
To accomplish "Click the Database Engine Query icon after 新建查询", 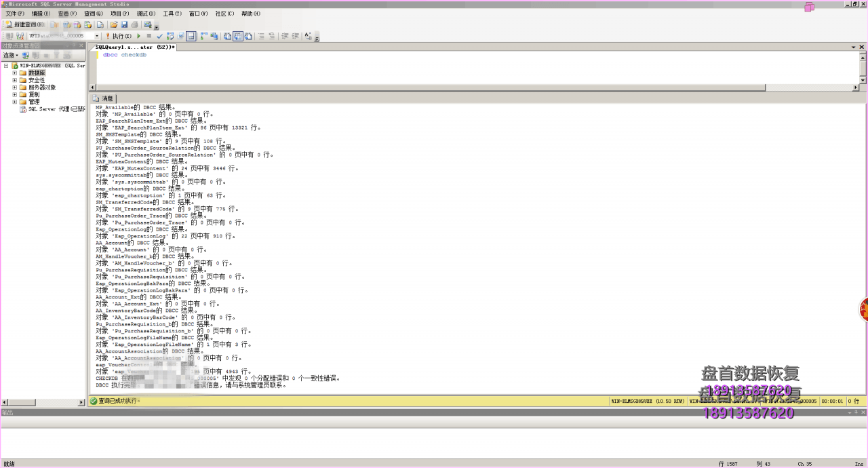I will coord(54,24).
